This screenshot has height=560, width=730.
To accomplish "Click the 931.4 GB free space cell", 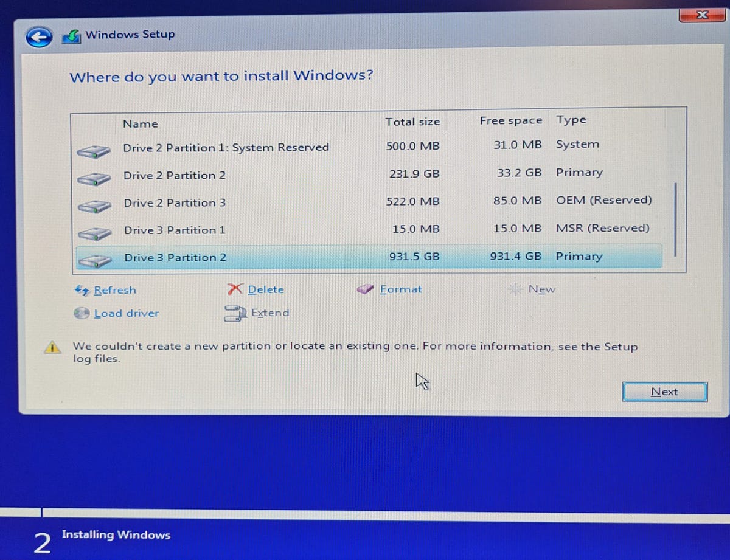I will point(515,256).
